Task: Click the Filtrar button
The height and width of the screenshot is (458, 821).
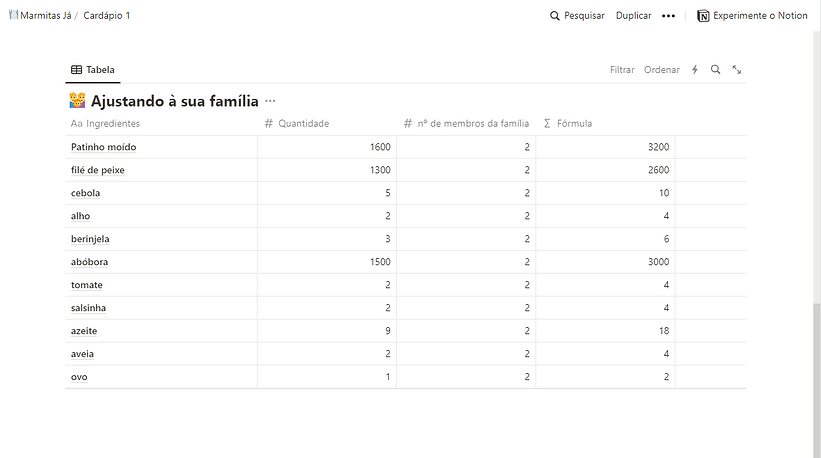Action: point(622,70)
